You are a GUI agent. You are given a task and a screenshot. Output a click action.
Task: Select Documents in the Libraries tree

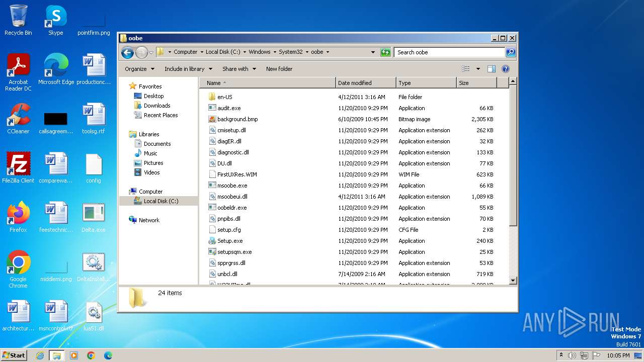coord(157,144)
